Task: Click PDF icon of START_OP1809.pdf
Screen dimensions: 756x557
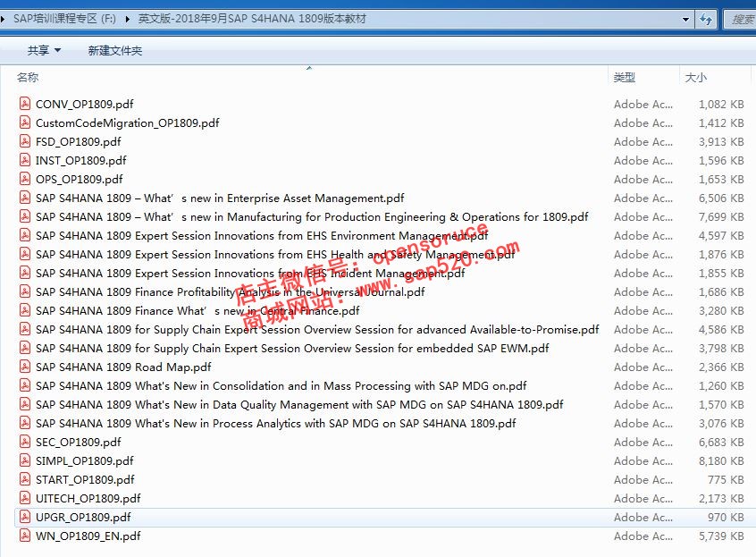Action: pyautogui.click(x=25, y=480)
